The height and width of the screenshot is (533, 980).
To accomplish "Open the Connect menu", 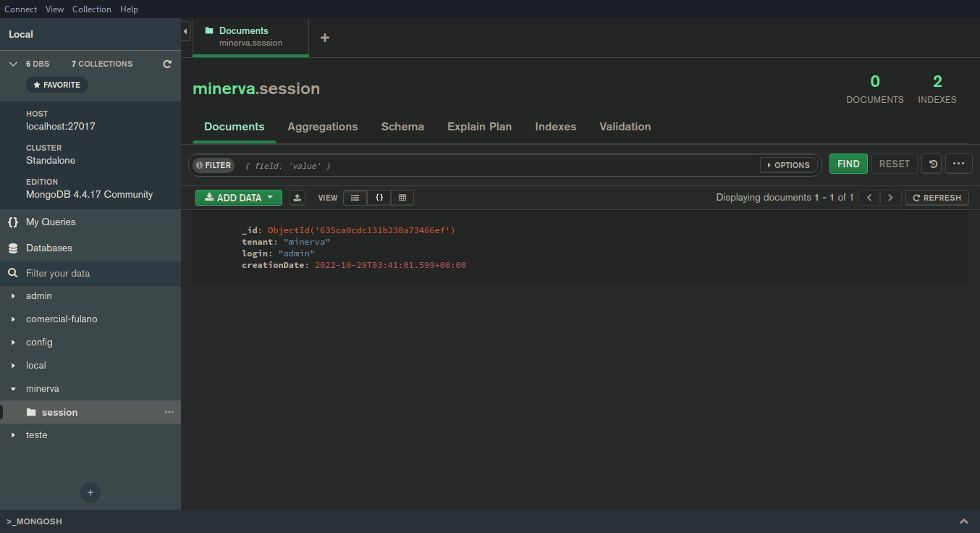I will pos(20,9).
